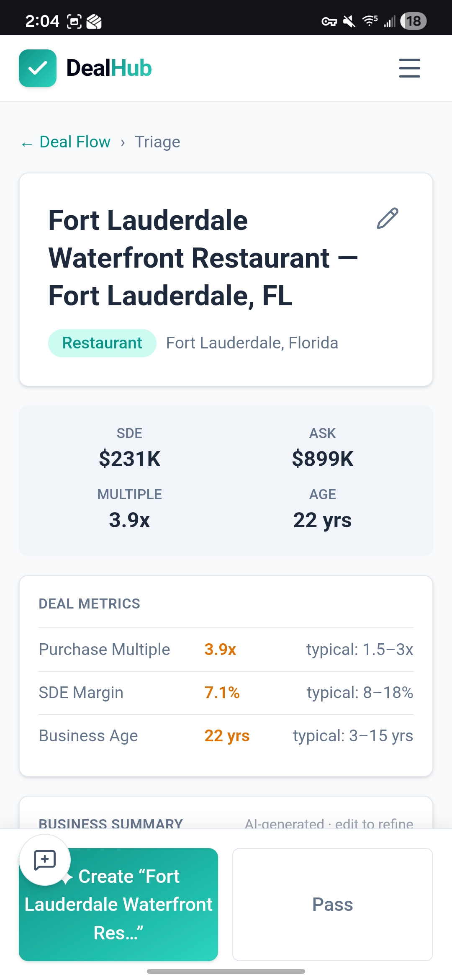Tap the muted sound status icon
The width and height of the screenshot is (452, 980).
[x=349, y=21]
